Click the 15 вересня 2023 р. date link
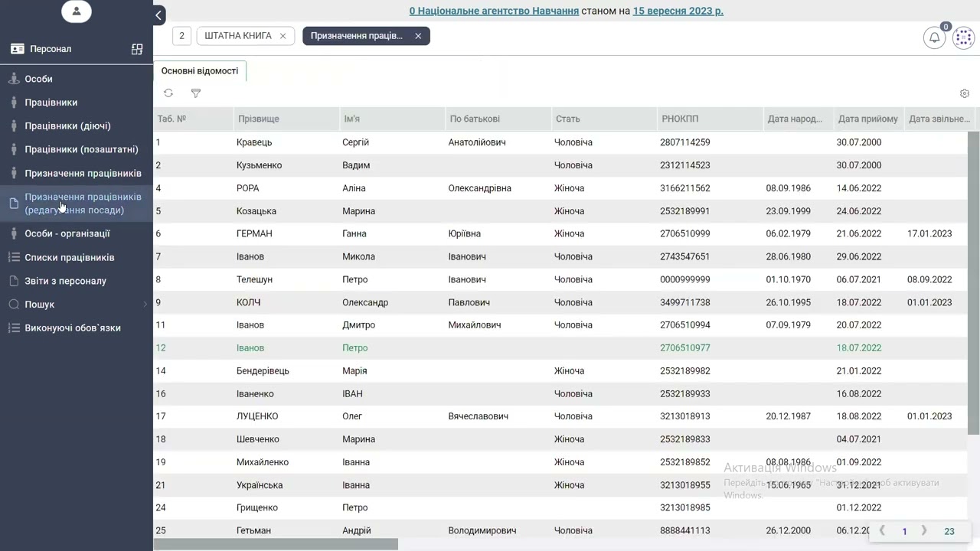Image resolution: width=980 pixels, height=551 pixels. pyautogui.click(x=678, y=11)
